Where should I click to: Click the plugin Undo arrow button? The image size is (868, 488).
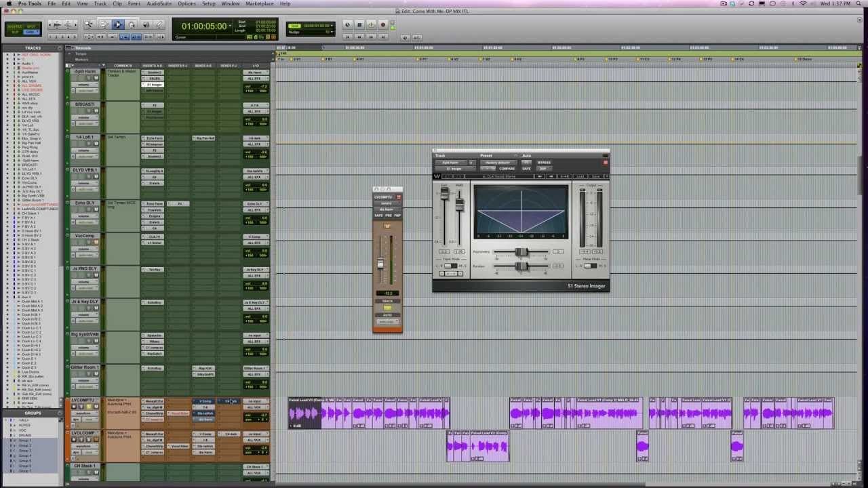pos(447,176)
